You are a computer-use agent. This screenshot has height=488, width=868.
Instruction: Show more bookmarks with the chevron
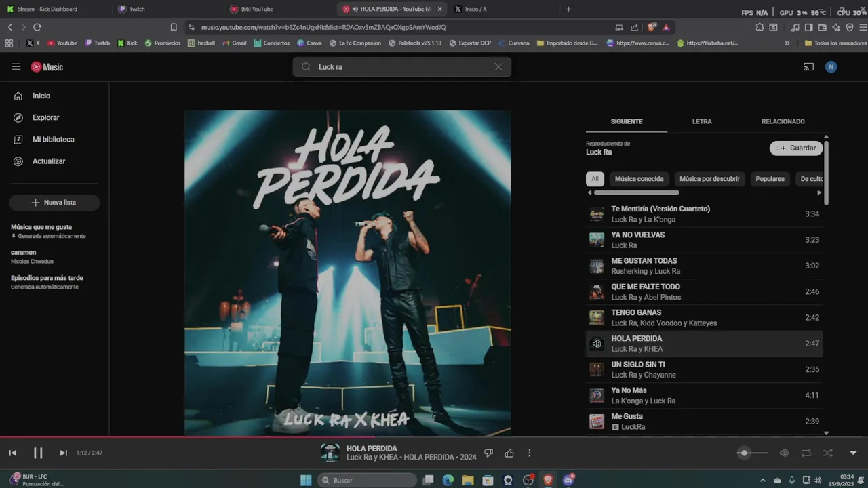787,43
